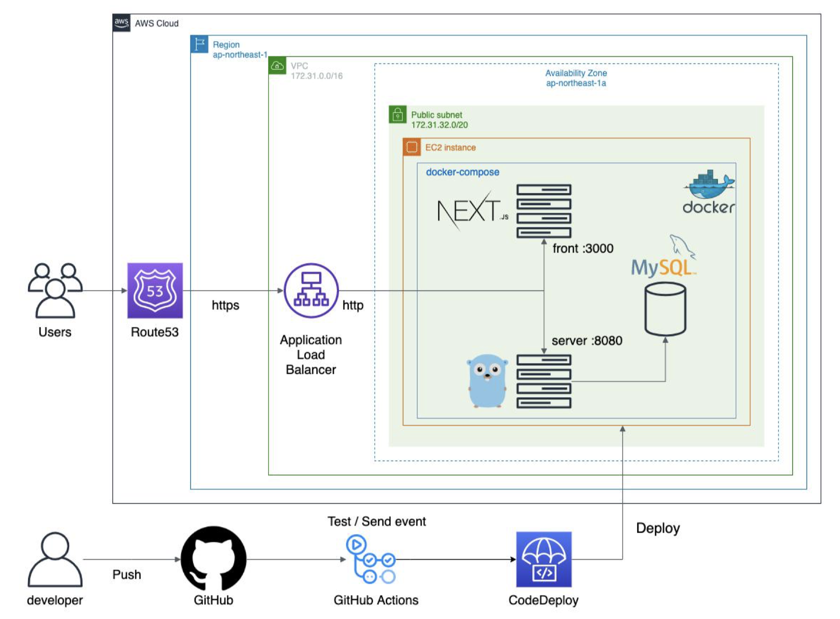Screen dimensions: 840x619
Task: Click the Users group icon
Action: (x=55, y=290)
